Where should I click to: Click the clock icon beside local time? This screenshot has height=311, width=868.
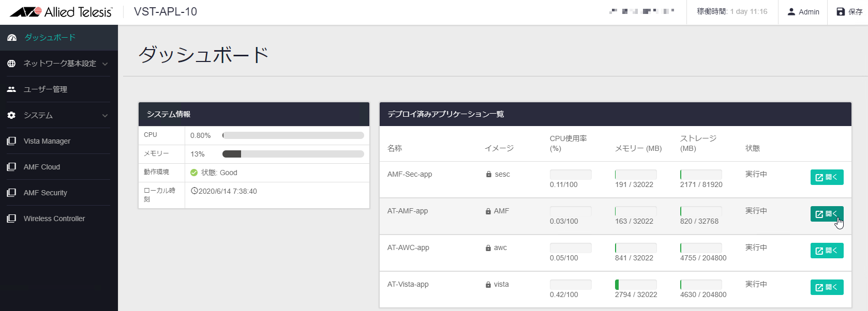click(194, 191)
